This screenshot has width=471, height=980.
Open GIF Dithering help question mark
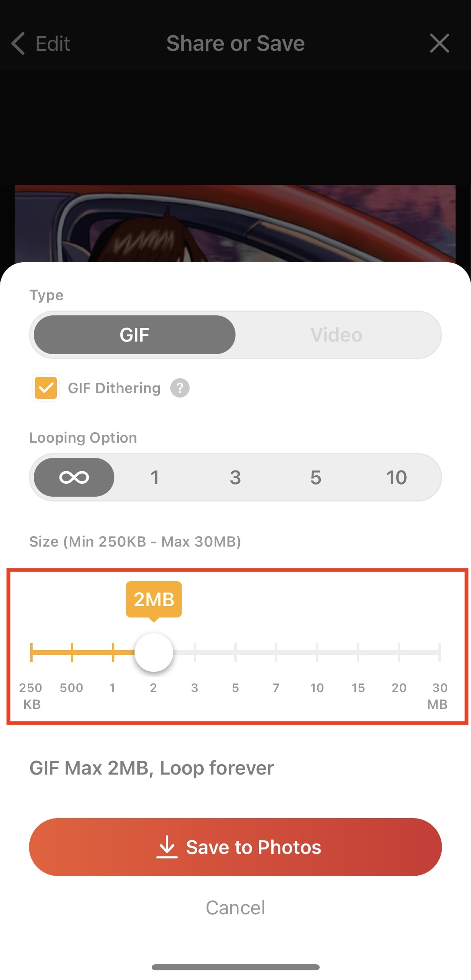coord(180,388)
